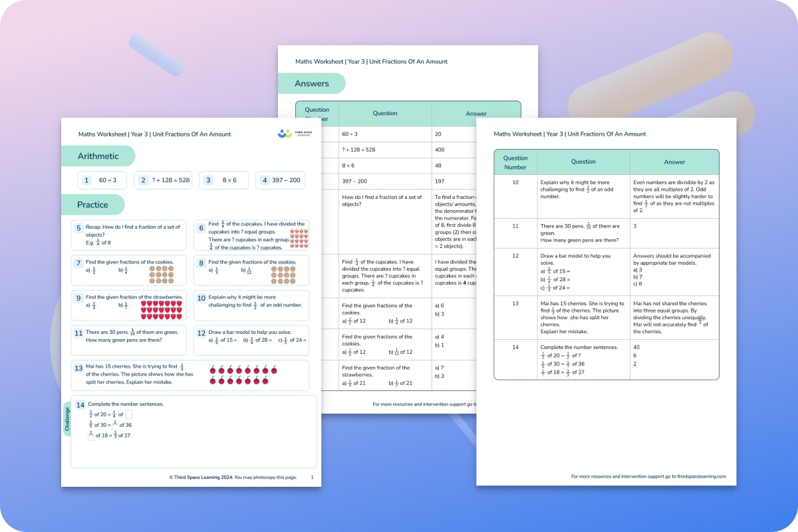Click question number '10' in the right page table
The height and width of the screenshot is (532, 798).
[x=515, y=182]
